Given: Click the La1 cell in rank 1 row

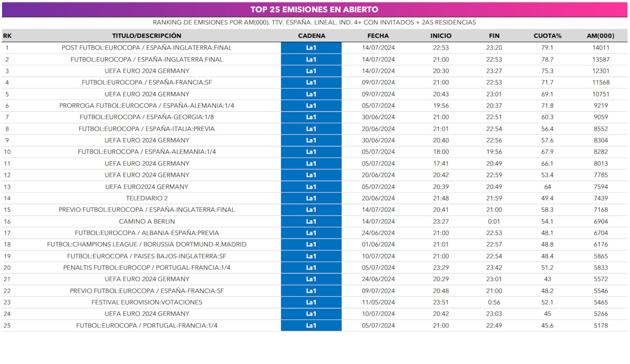Looking at the screenshot, I should (311, 48).
